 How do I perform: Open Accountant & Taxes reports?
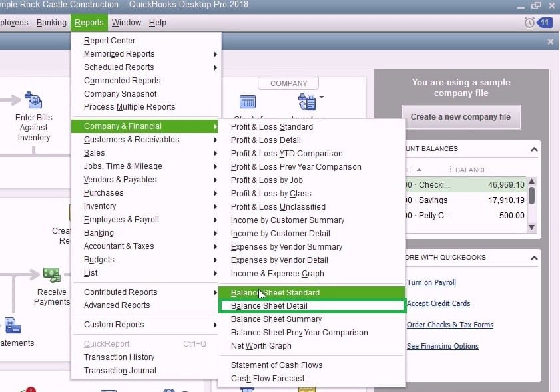pyautogui.click(x=146, y=246)
